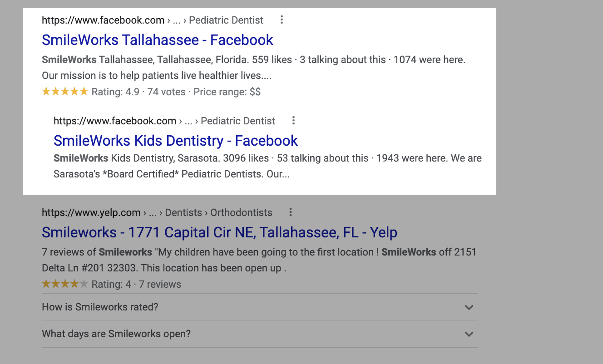Open the question What days are Smileworks open?
This screenshot has height=364, width=603.
click(x=259, y=334)
